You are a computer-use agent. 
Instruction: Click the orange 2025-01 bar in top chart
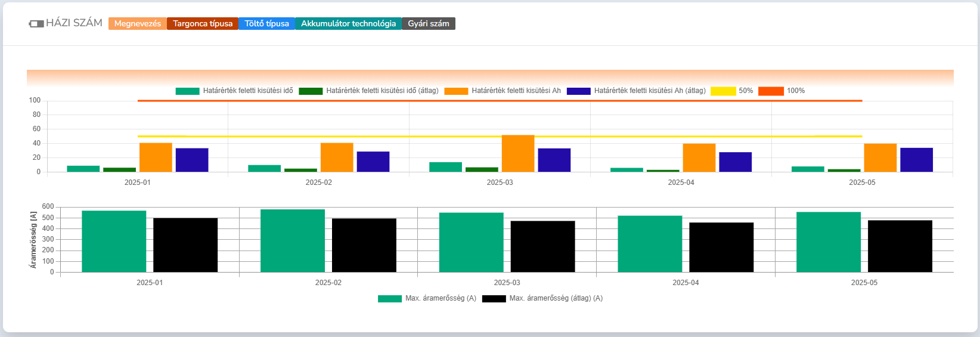(x=156, y=157)
